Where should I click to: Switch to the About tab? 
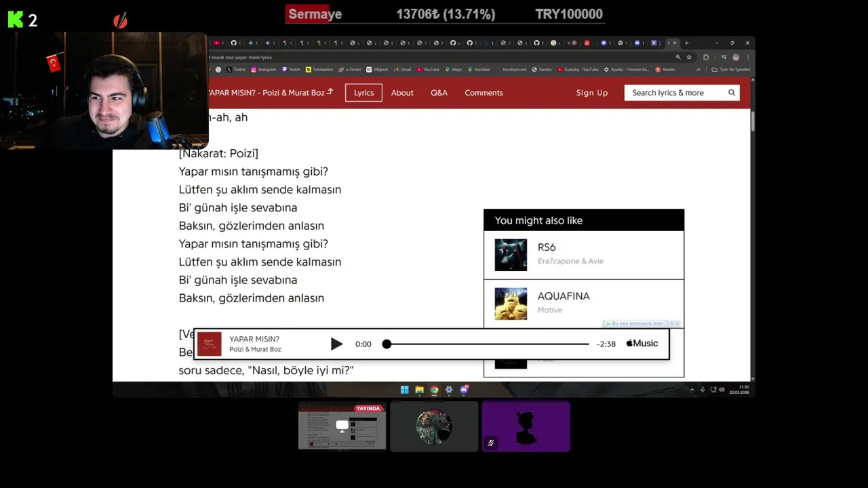(402, 93)
